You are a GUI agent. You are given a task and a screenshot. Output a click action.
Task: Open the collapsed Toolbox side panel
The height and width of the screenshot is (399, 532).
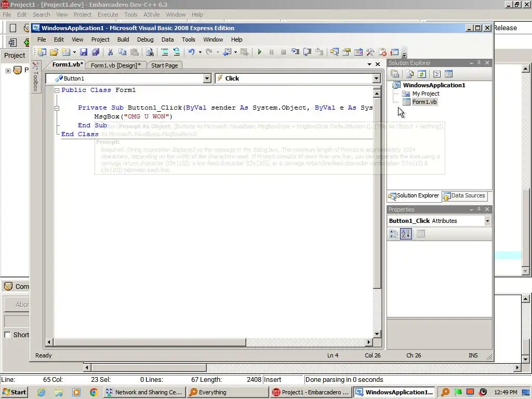click(36, 76)
